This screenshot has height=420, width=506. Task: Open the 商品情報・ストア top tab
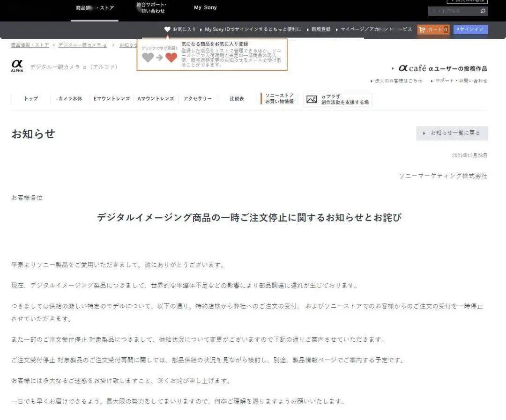click(x=95, y=8)
